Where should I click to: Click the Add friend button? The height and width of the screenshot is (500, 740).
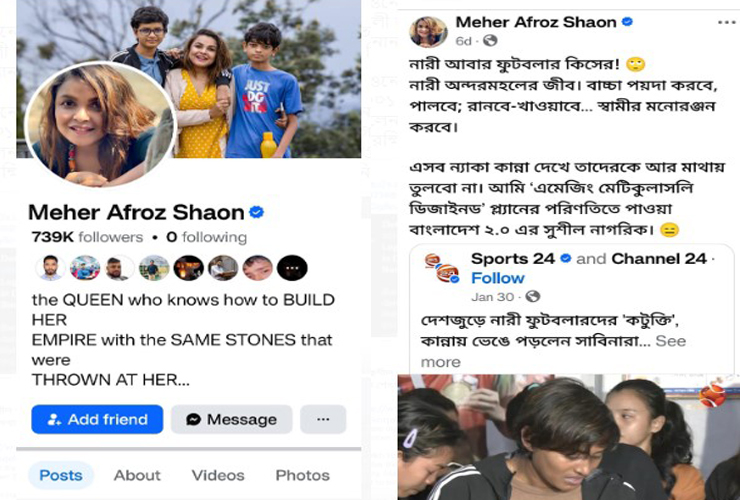[97, 419]
